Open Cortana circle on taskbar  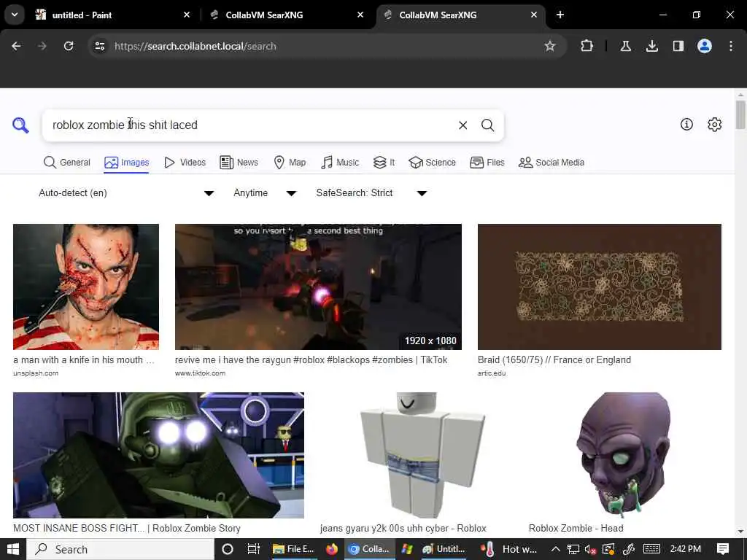[228, 549]
